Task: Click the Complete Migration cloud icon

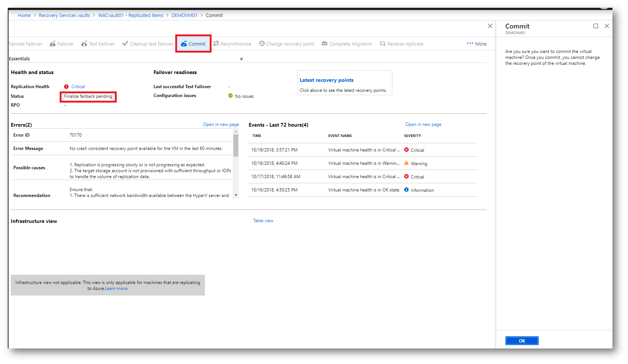Action: point(325,44)
